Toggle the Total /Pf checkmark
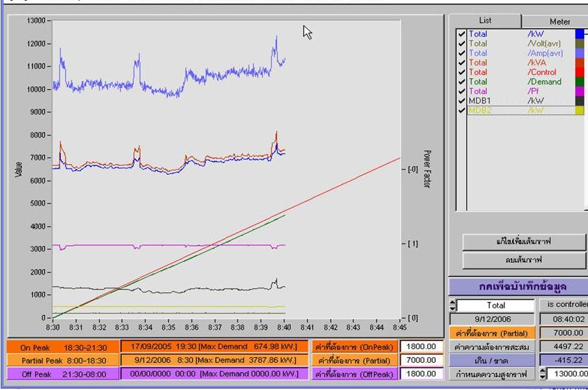Image resolution: width=588 pixels, height=390 pixels. click(x=462, y=92)
